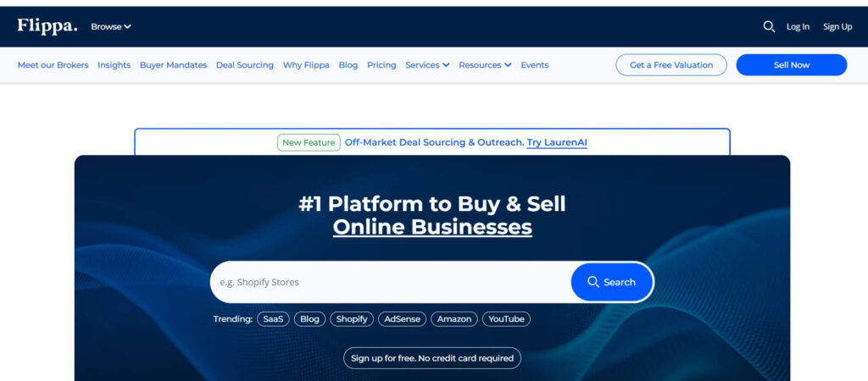Select the SaaS trending tag
Image resolution: width=868 pixels, height=381 pixels.
pos(273,319)
